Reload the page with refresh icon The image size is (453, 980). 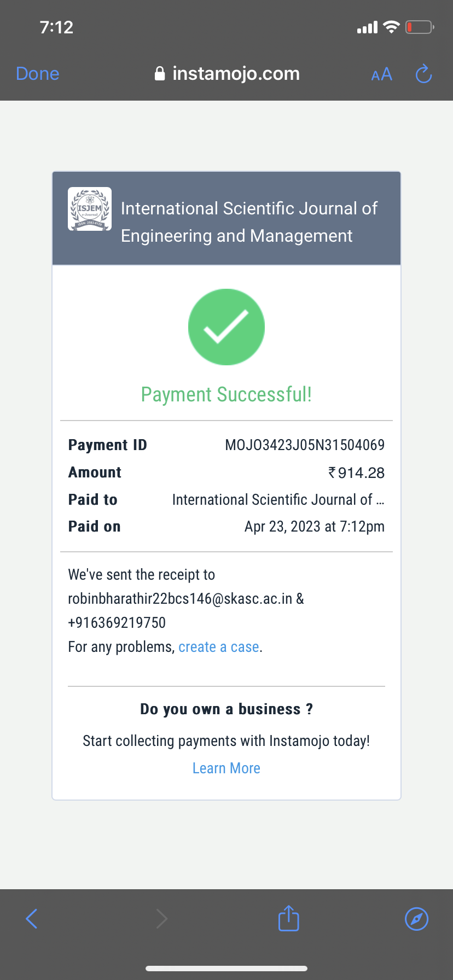[x=423, y=74]
